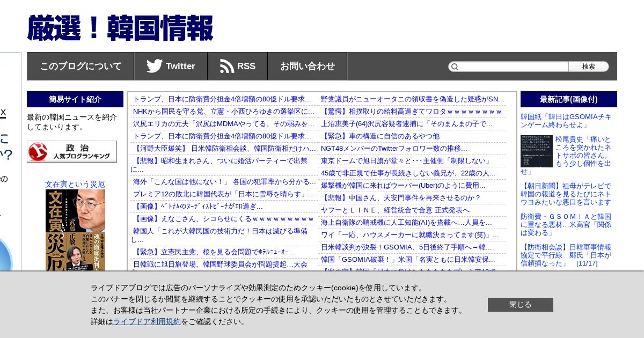Click the magnifier icon in search box
Screen dimensions: 644x338
455,67
